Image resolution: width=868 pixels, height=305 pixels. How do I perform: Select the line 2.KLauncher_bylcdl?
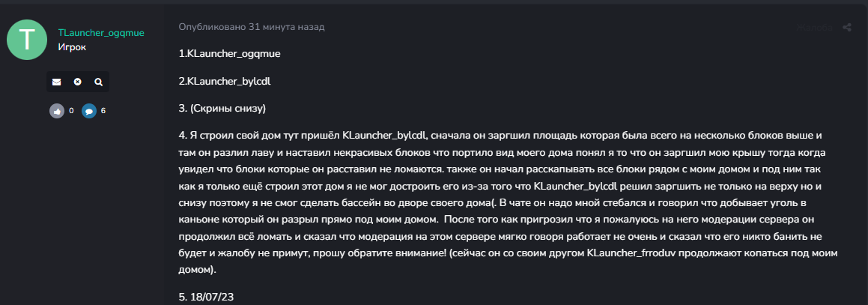pos(225,82)
